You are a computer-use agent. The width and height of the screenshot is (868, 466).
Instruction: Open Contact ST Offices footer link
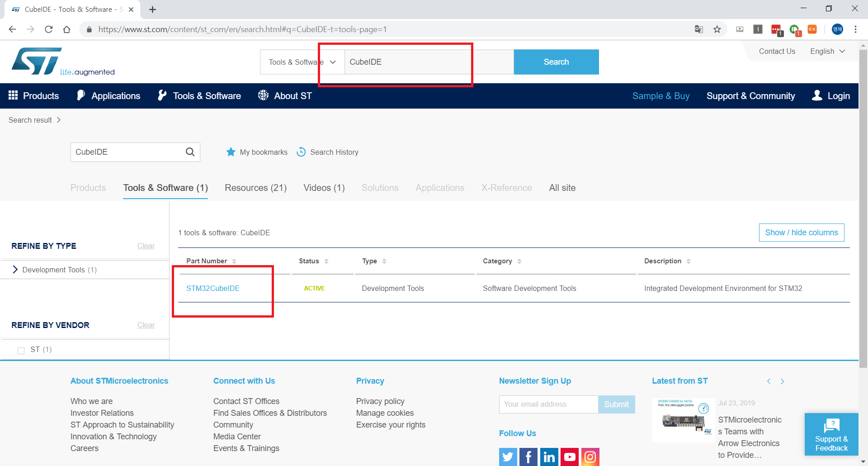point(246,401)
